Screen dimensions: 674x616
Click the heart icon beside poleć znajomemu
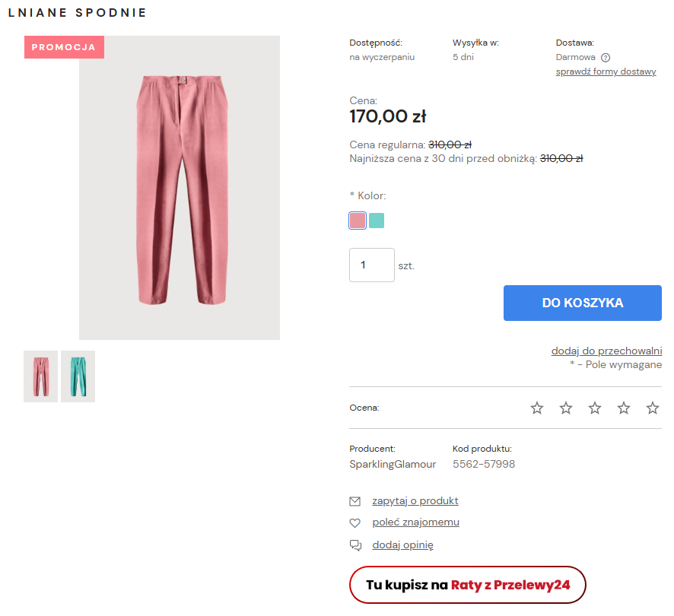coord(354,523)
